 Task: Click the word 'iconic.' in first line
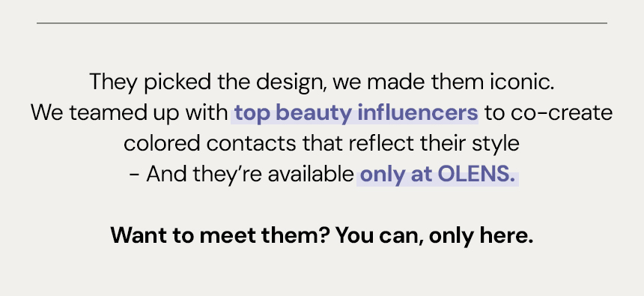pos(523,82)
